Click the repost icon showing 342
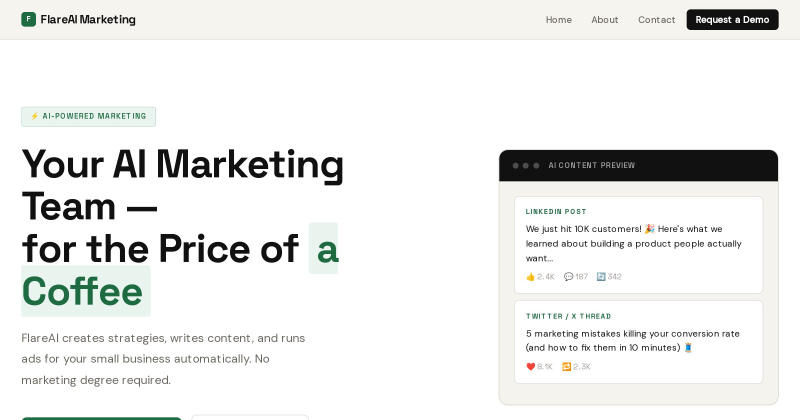Image resolution: width=800 pixels, height=420 pixels. tap(601, 277)
